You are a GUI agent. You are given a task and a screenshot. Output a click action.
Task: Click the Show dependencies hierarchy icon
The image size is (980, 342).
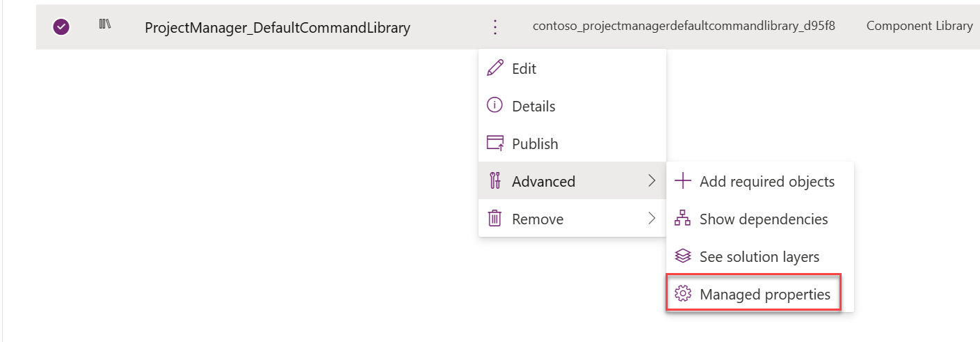tap(683, 219)
